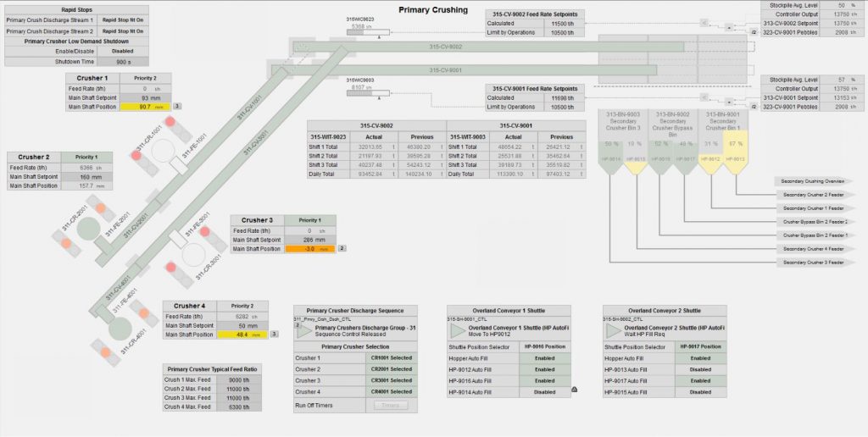Screen dimensions: 868x437
Task: Open Shuttle Position Selector HP-9016 Position
Action: point(544,346)
